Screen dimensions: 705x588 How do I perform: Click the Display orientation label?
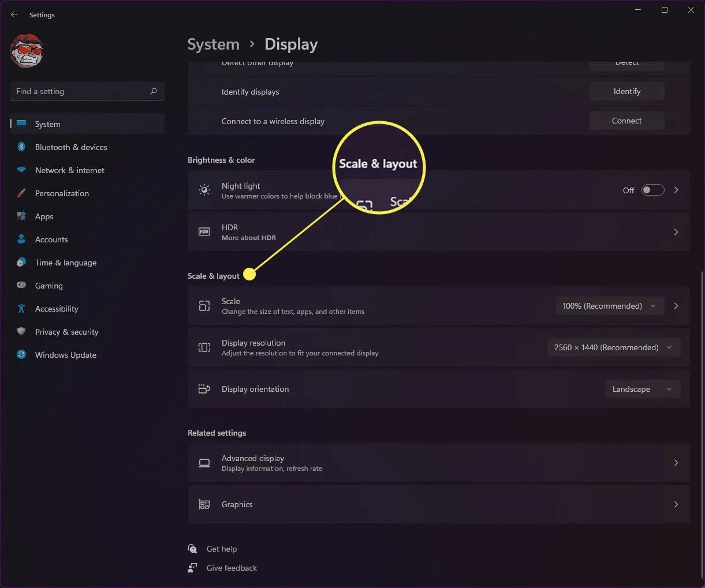point(255,389)
